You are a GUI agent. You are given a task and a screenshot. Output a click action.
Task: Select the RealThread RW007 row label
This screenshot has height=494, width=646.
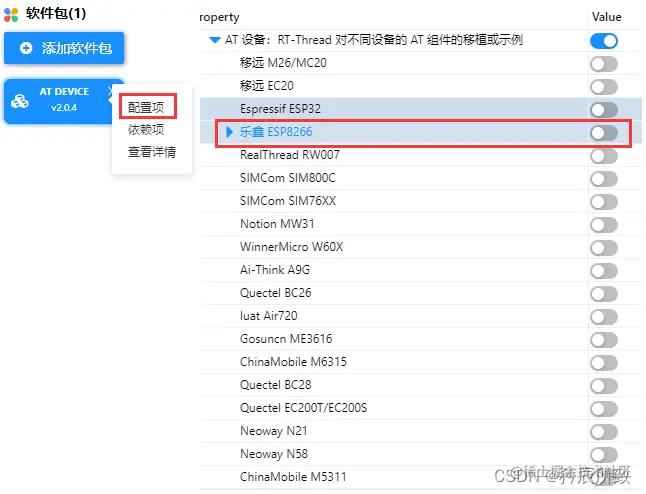[x=290, y=155]
